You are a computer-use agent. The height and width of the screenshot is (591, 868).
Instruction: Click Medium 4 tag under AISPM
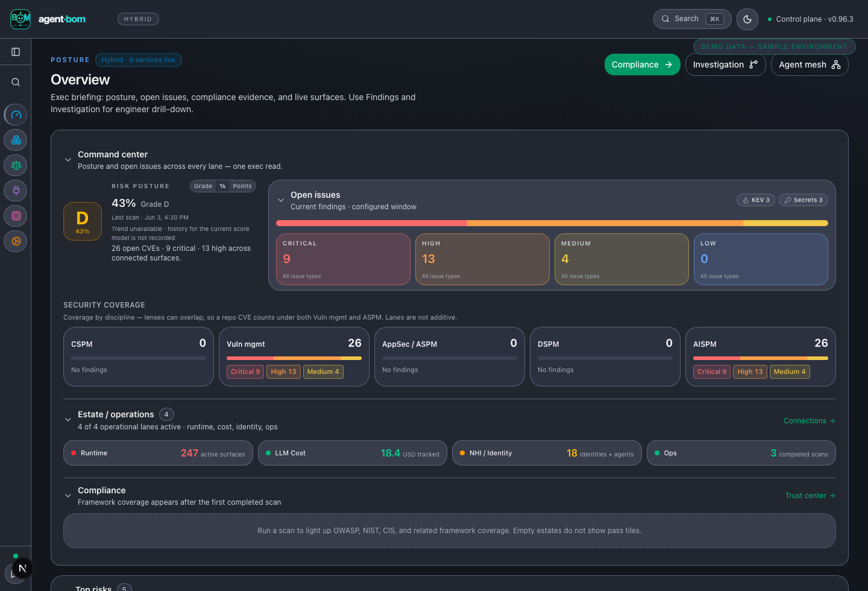pos(790,371)
